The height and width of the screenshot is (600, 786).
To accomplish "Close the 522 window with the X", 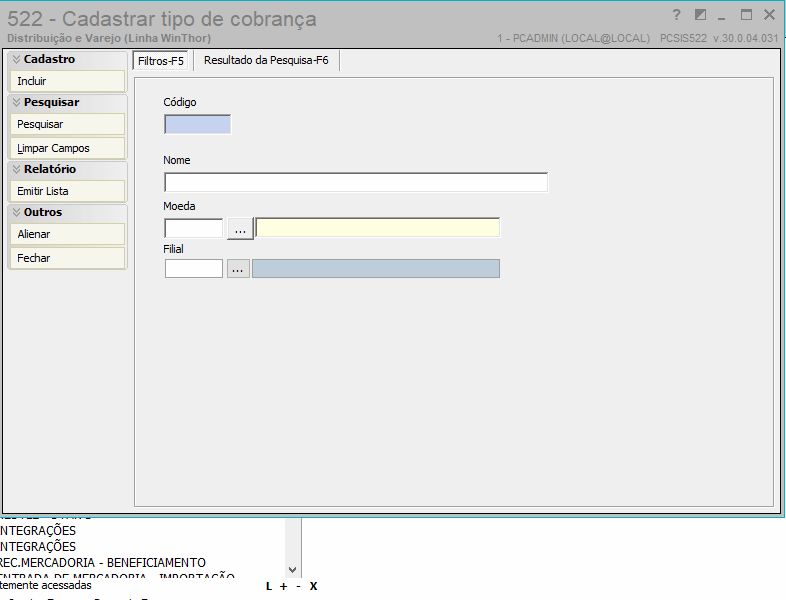I will click(769, 15).
